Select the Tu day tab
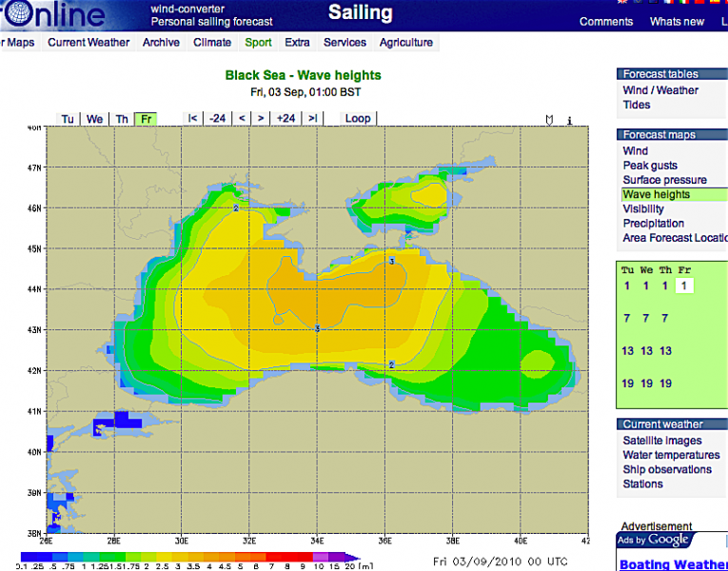 (69, 119)
